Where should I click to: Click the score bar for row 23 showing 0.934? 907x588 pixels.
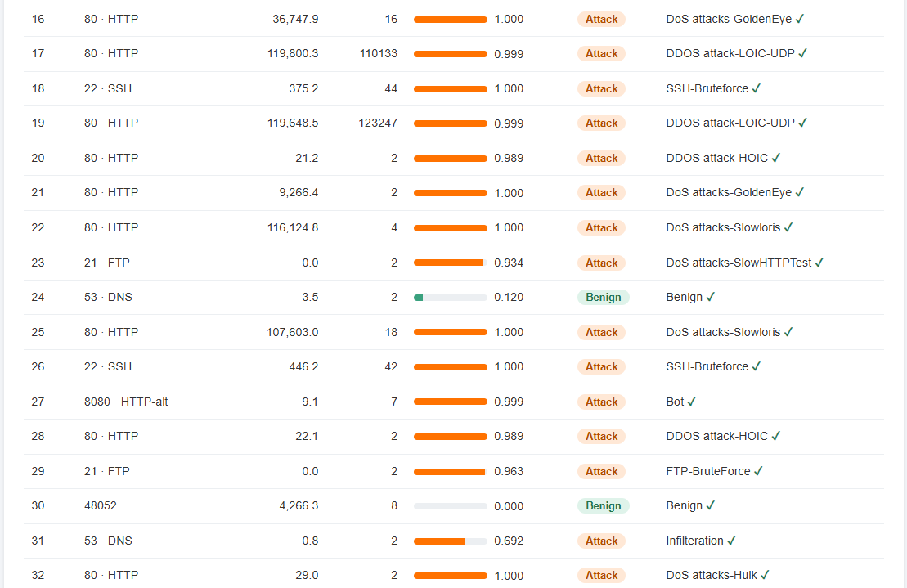(x=450, y=263)
